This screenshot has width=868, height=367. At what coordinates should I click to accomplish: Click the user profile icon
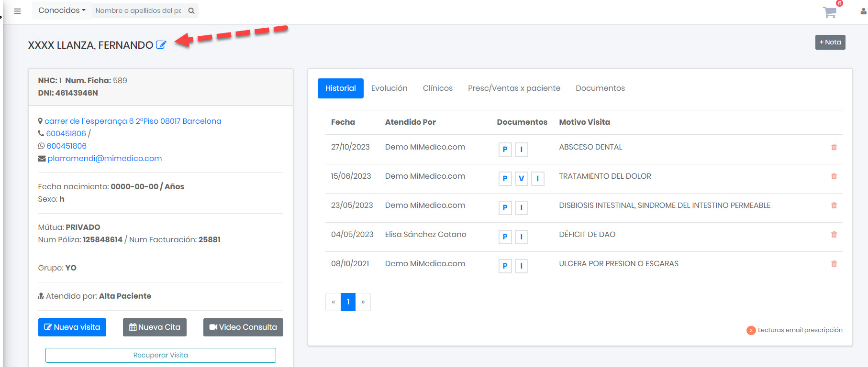(863, 11)
